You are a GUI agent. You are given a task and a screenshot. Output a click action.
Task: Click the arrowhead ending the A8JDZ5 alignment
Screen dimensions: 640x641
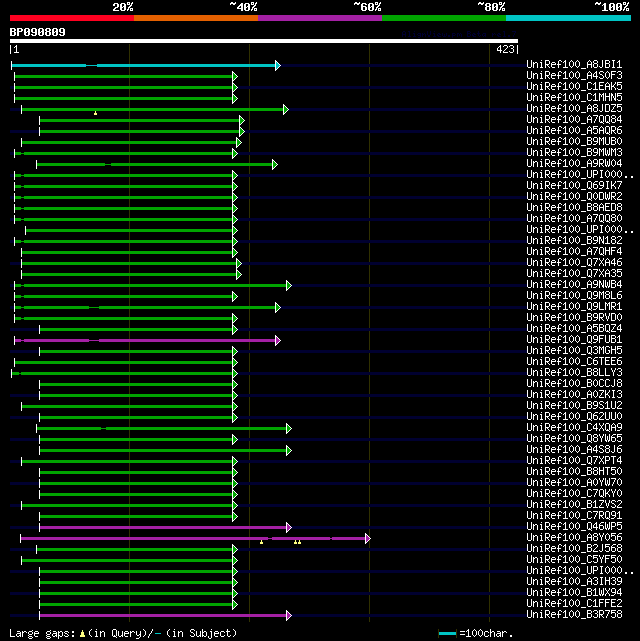(286, 110)
